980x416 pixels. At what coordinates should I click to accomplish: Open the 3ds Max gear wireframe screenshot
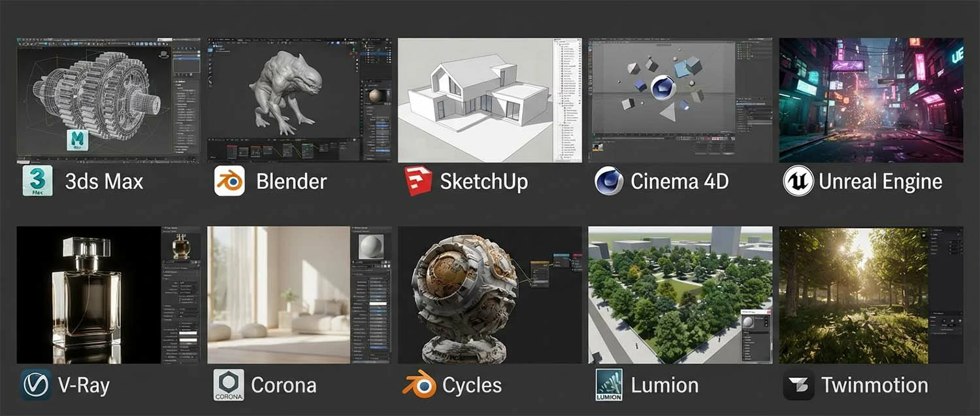coord(108,100)
